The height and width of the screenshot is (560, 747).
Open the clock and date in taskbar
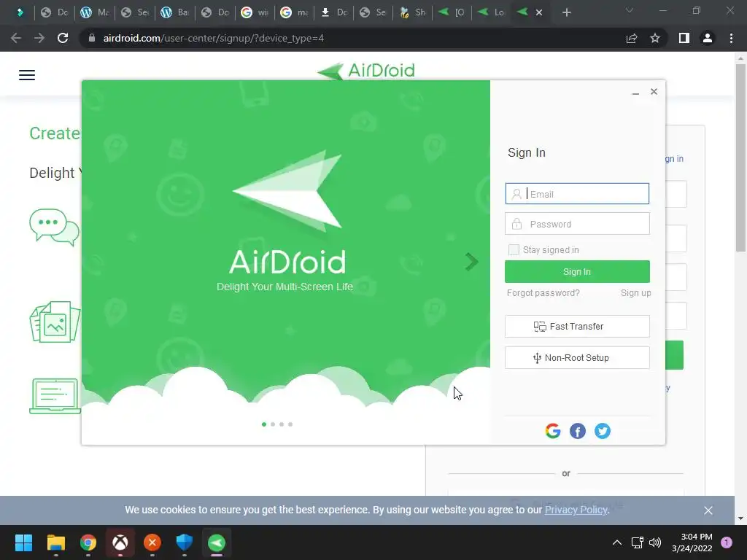[x=692, y=542]
